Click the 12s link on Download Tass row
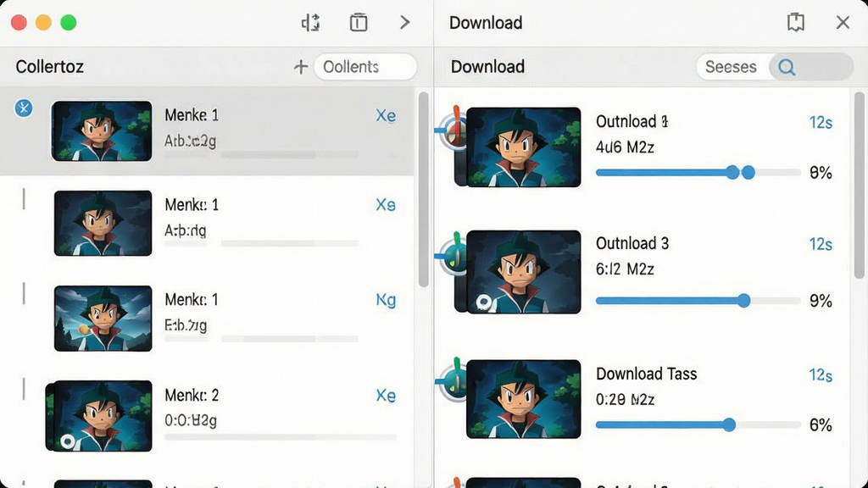This screenshot has width=868, height=488. pos(821,375)
